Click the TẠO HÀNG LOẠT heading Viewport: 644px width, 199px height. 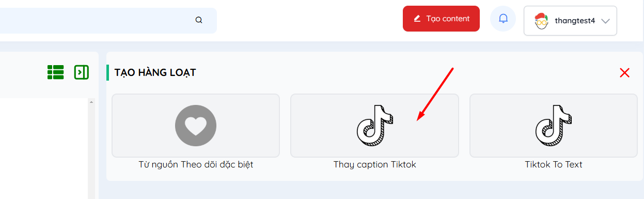155,73
